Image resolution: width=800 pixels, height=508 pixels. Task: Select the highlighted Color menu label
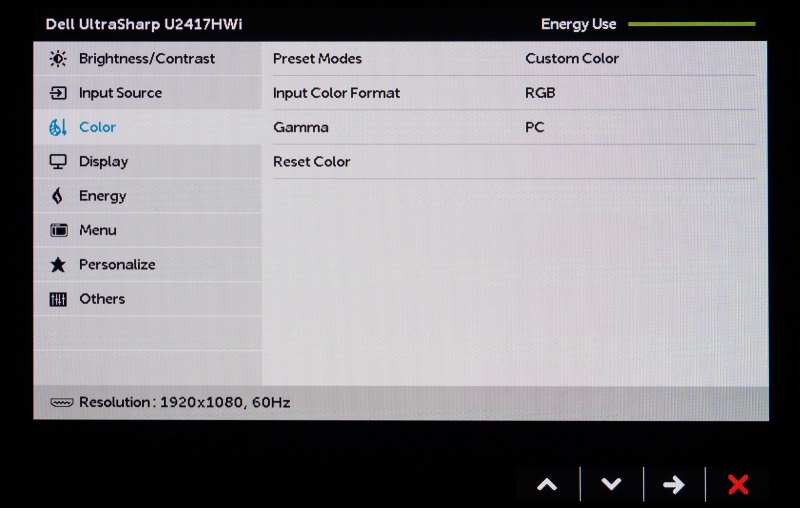(97, 127)
